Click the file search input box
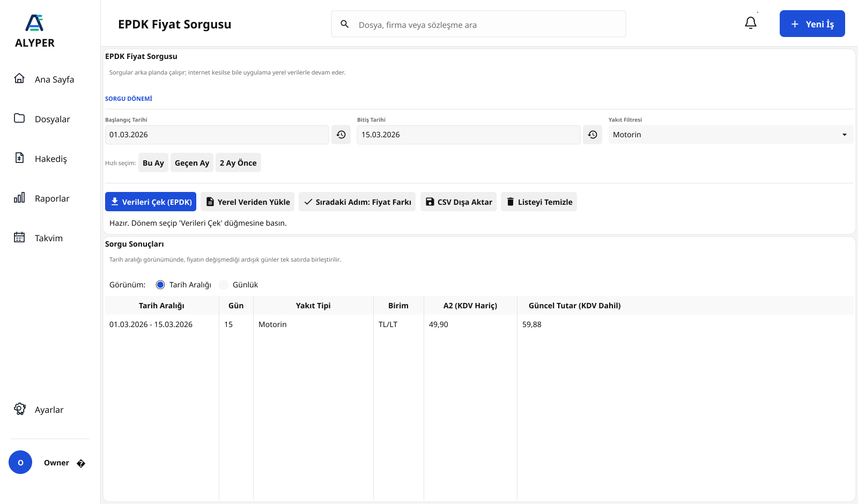This screenshot has height=504, width=858. (478, 24)
